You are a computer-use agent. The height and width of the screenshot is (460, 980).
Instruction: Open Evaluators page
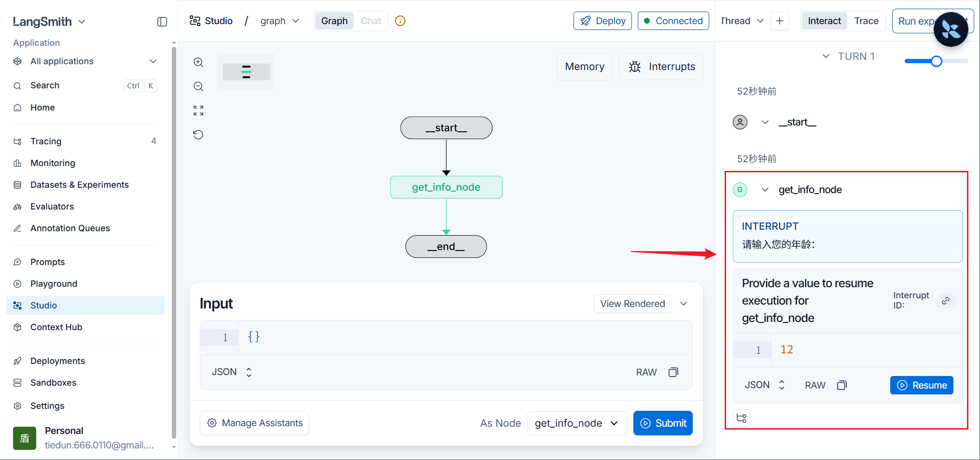[85, 207]
